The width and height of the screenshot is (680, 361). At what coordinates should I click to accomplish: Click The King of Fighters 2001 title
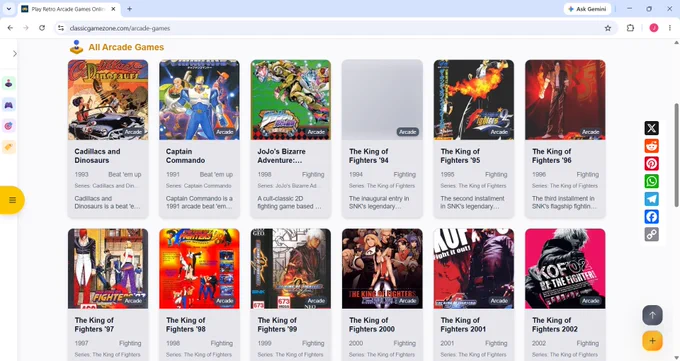tap(463, 325)
